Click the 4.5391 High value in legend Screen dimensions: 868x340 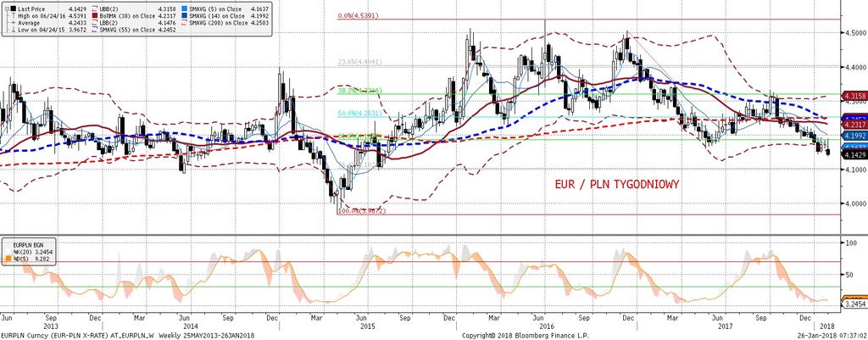(77, 16)
